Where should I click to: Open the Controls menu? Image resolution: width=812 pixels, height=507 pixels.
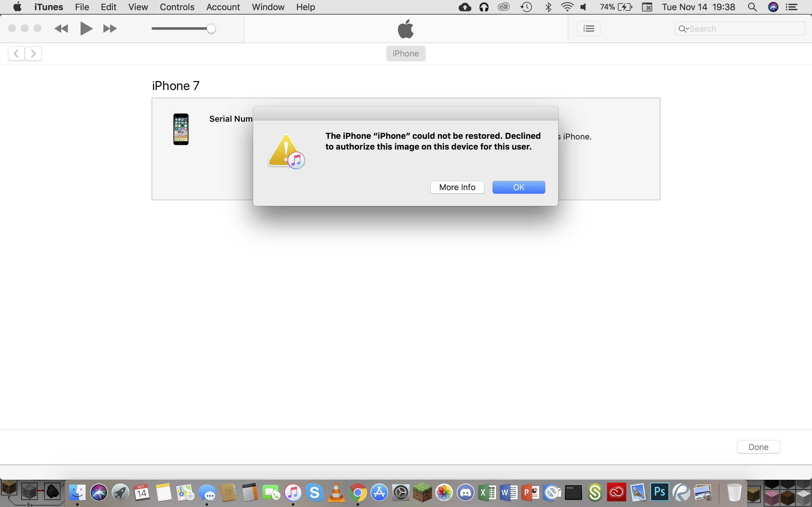click(x=177, y=7)
